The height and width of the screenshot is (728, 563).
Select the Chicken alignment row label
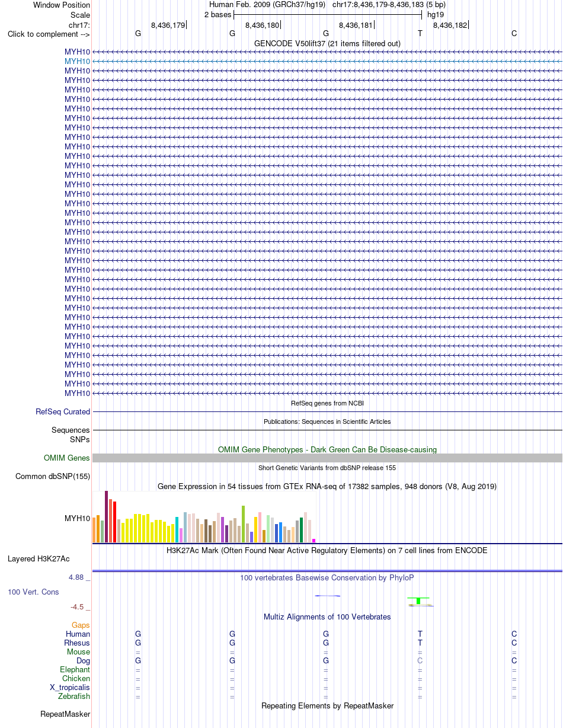[76, 678]
